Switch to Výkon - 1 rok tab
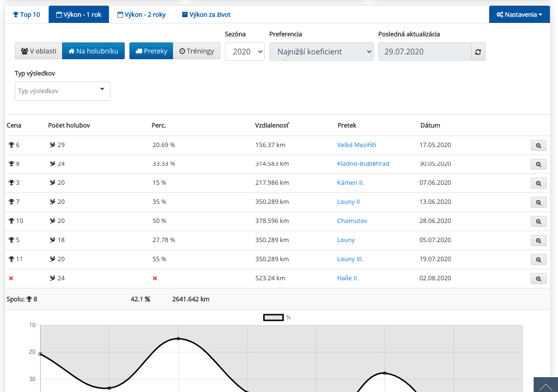 pyautogui.click(x=79, y=15)
